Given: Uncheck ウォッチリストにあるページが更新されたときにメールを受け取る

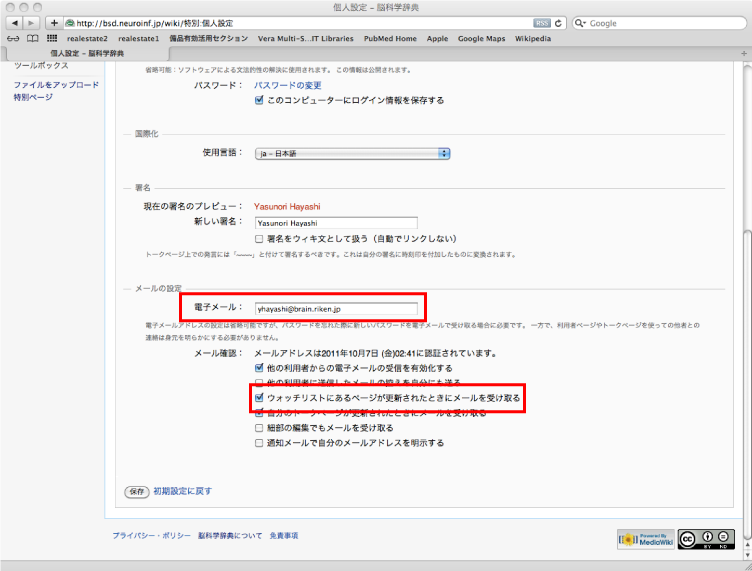Looking at the screenshot, I should pyautogui.click(x=260, y=397).
